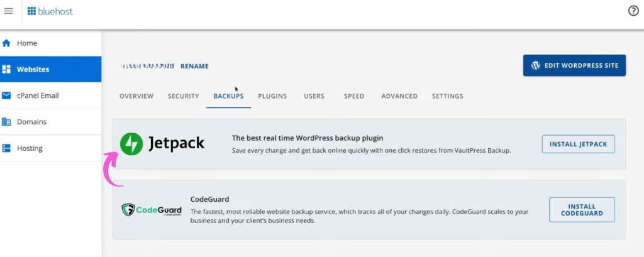Click the Install CodeGuard button

[x=582, y=210]
